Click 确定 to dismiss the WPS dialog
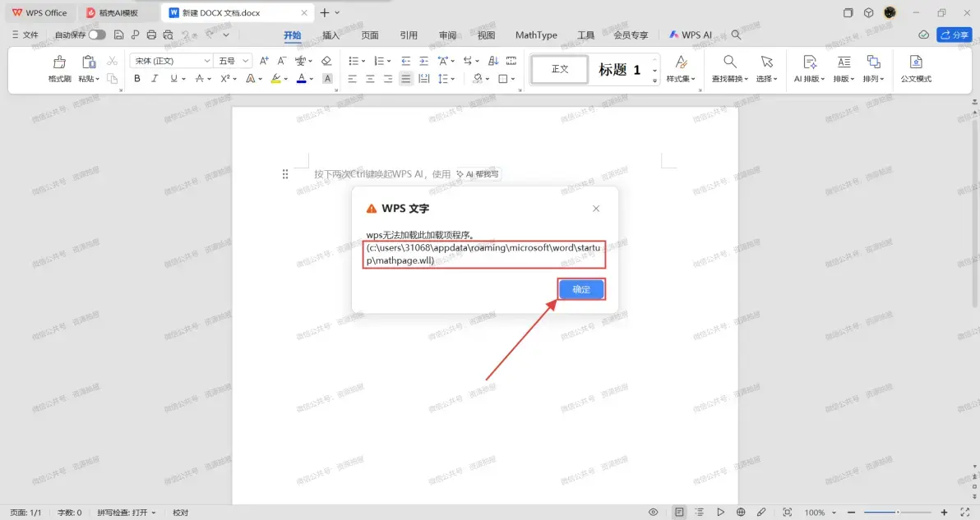Viewport: 980px width, 520px height. [x=581, y=289]
